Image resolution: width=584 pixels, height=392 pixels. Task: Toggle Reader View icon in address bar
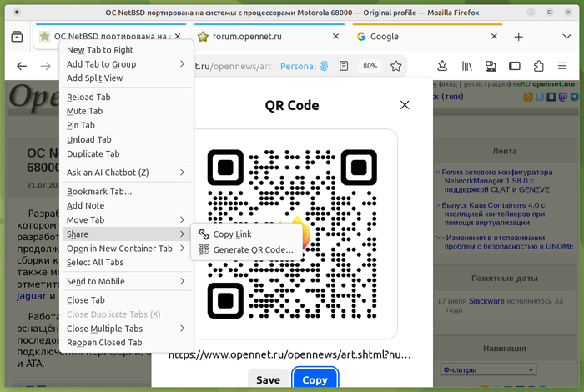pos(344,66)
